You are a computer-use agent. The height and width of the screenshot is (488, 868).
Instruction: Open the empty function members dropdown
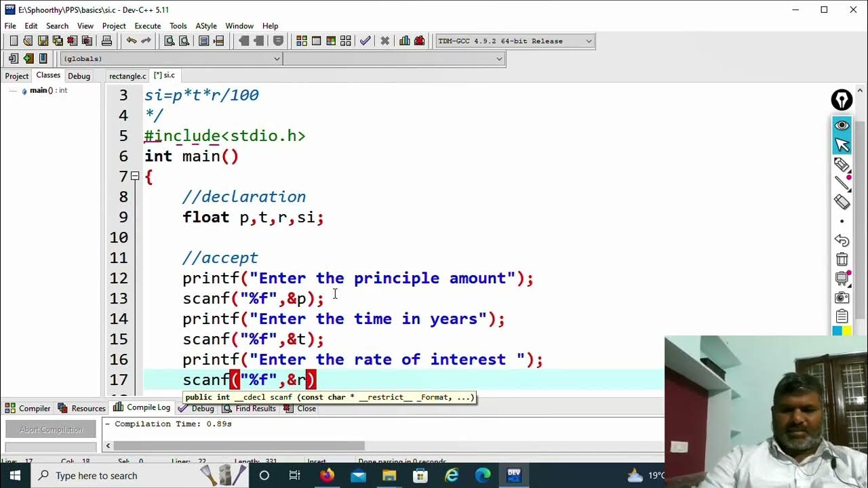[x=394, y=59]
